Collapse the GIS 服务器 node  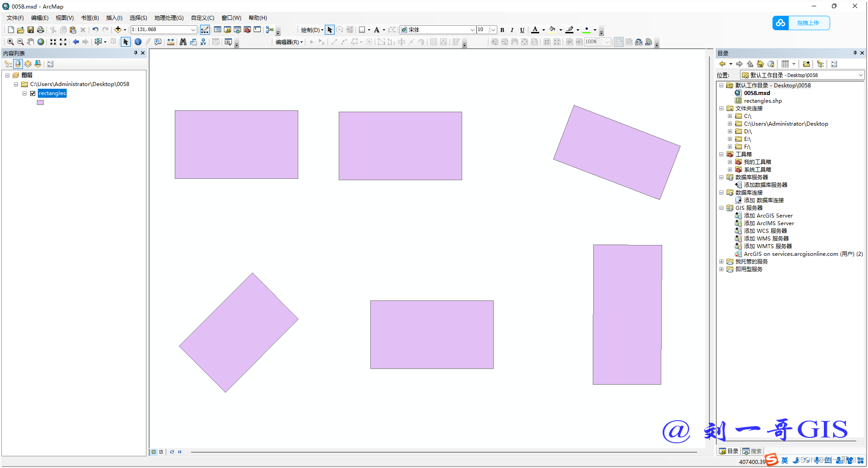point(721,208)
